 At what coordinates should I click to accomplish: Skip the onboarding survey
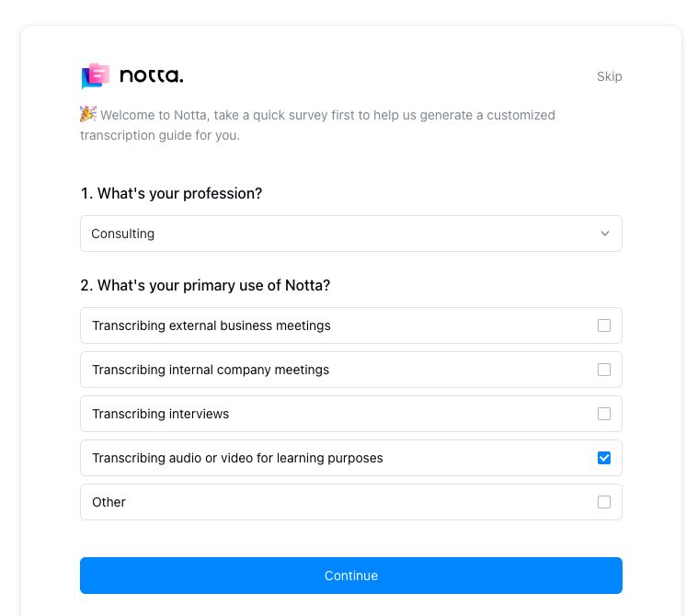(x=609, y=76)
